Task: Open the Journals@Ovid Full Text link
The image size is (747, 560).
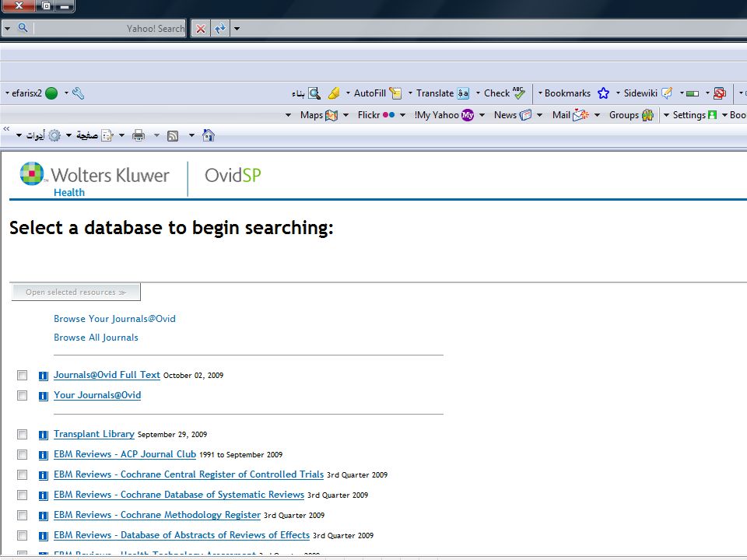Action: click(x=107, y=375)
